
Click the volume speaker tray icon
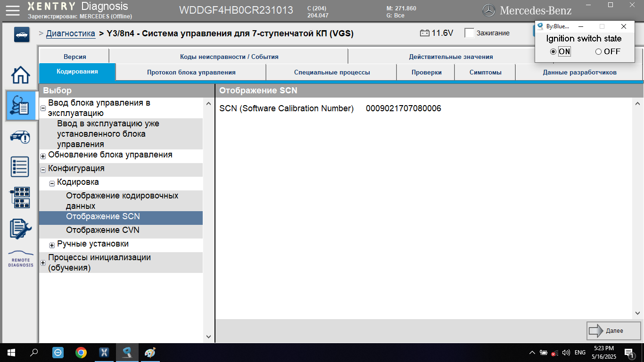click(x=566, y=353)
